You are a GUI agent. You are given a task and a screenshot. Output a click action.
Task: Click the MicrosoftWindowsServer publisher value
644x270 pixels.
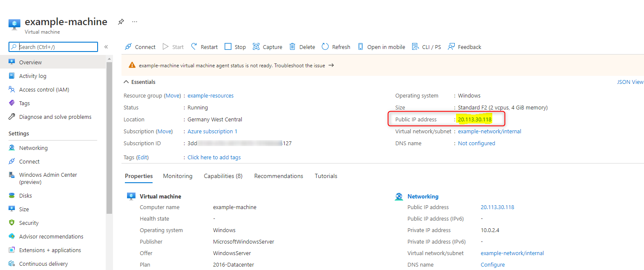pyautogui.click(x=243, y=241)
